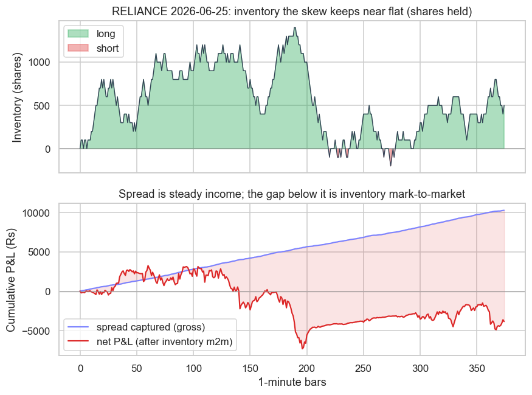Click the x-axis tick labeled 300
The height and width of the screenshot is (395, 532).
[420, 368]
